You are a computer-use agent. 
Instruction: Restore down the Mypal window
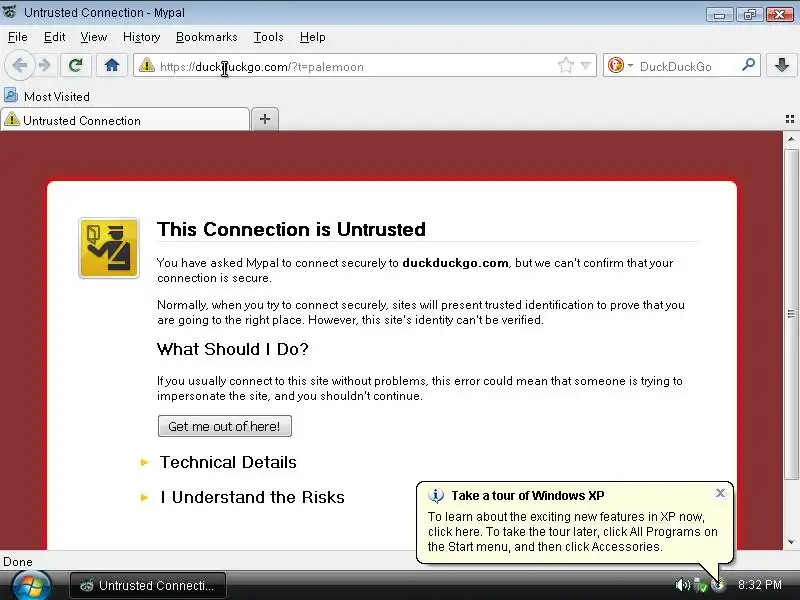[x=749, y=14]
